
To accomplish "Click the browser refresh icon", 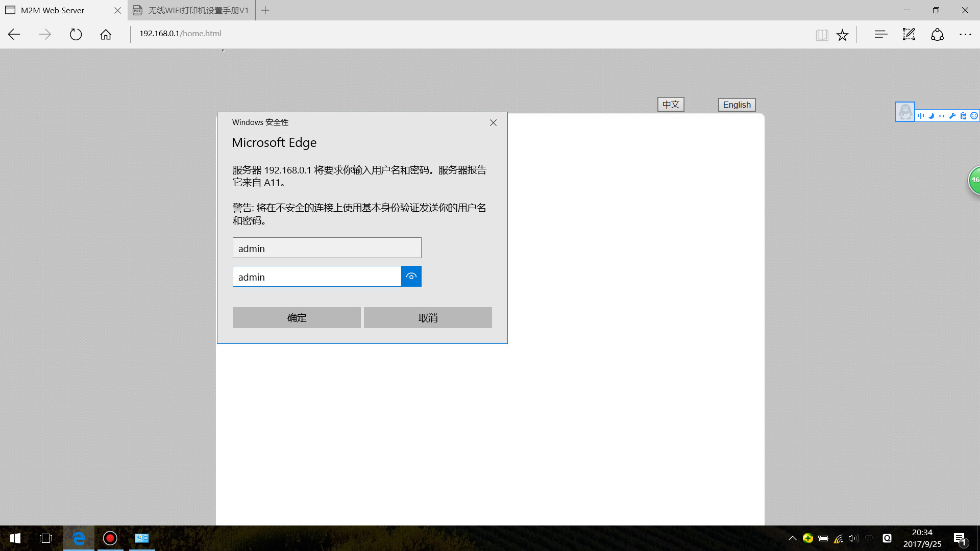I will tap(76, 34).
